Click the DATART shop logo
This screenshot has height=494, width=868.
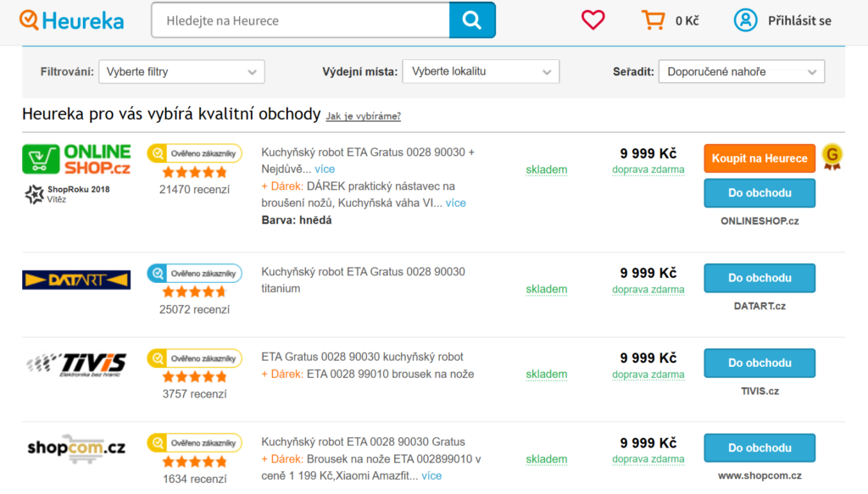[x=76, y=280]
